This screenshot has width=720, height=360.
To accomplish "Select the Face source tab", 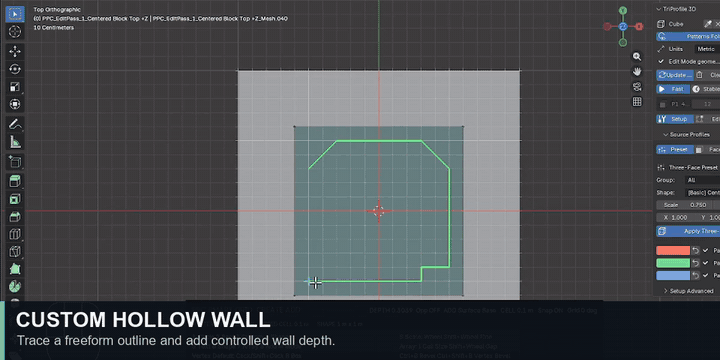I will (x=707, y=150).
